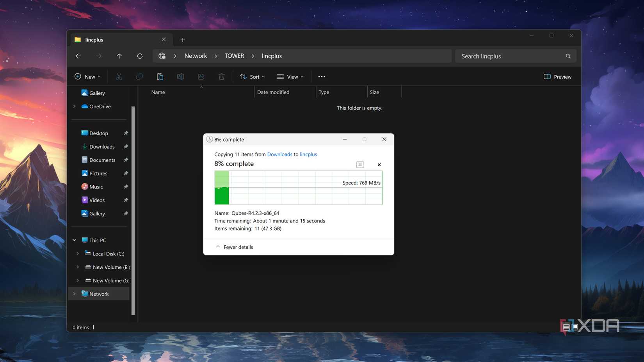This screenshot has height=362, width=644.
Task: Unpin Pictures from quick access
Action: [x=126, y=174]
